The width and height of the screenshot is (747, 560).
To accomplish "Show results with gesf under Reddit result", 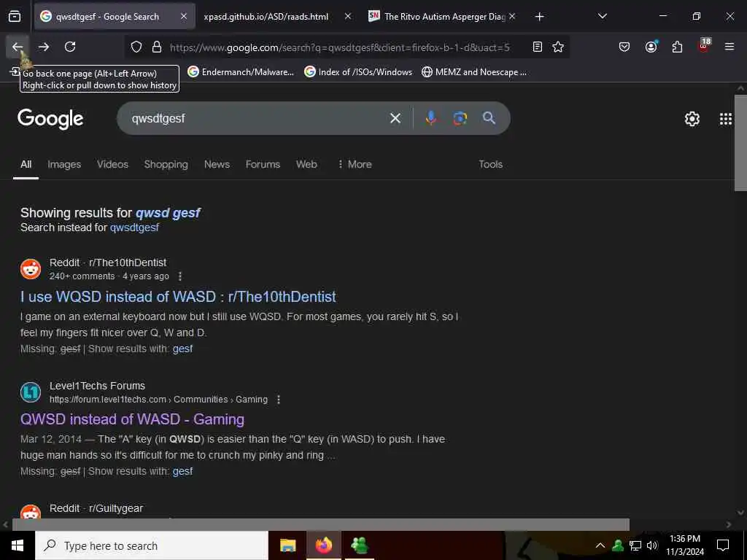I will [x=182, y=349].
